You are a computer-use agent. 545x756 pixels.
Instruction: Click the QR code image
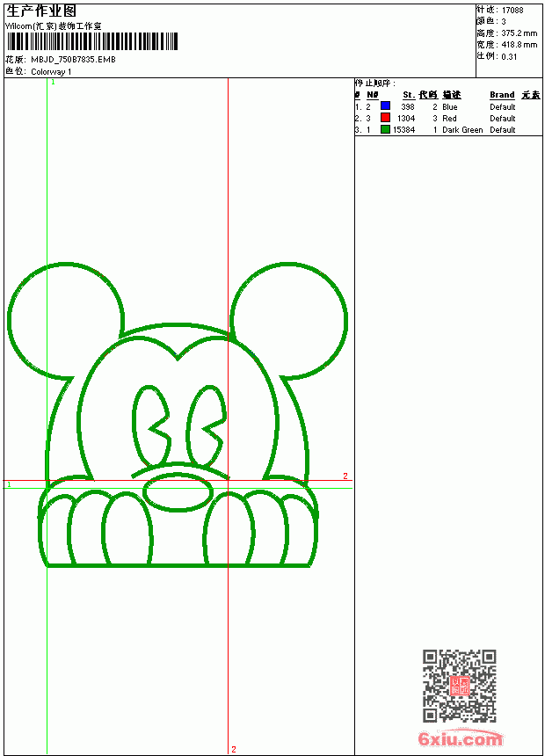pyautogui.click(x=460, y=686)
